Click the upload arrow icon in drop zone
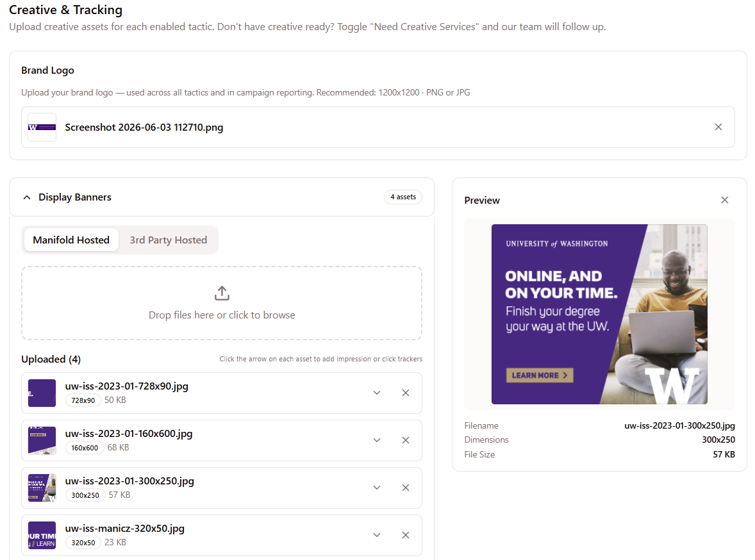Image resolution: width=755 pixels, height=560 pixels. pyautogui.click(x=222, y=293)
